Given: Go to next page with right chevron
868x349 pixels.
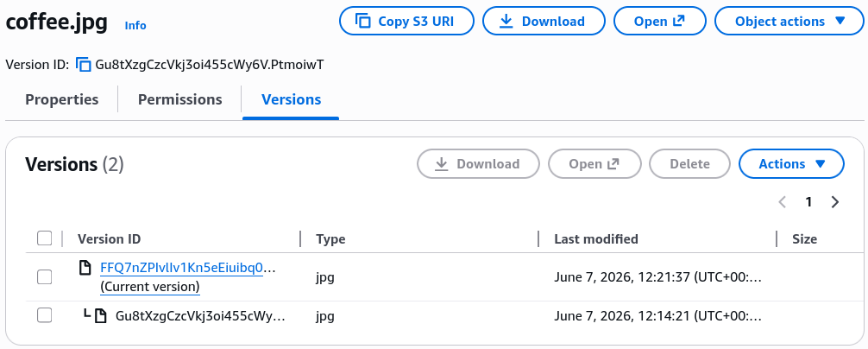Looking at the screenshot, I should 835,202.
